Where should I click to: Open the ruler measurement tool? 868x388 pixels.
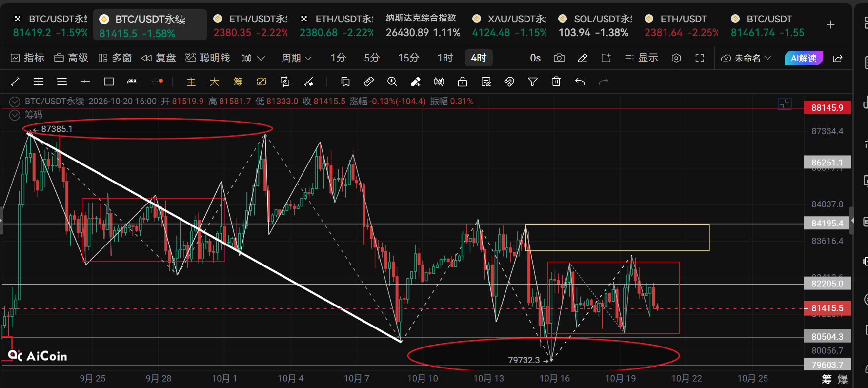[369, 82]
